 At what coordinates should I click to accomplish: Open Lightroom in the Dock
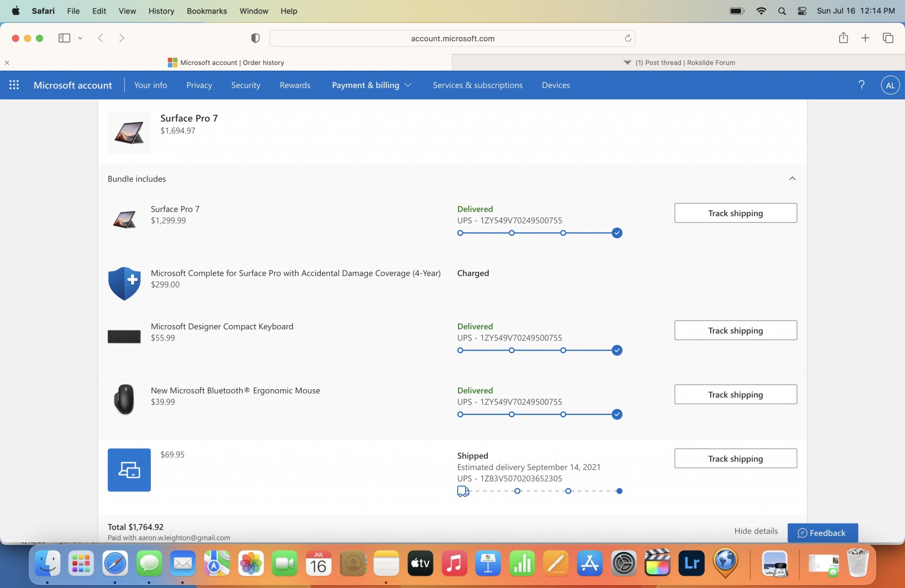point(692,563)
